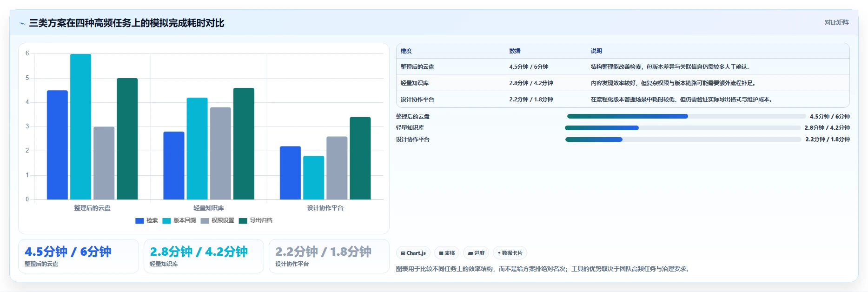This screenshot has width=868, height=292.
Task: Open the 2.8分钟 / 4.2分钟 stat card
Action: pos(204,256)
